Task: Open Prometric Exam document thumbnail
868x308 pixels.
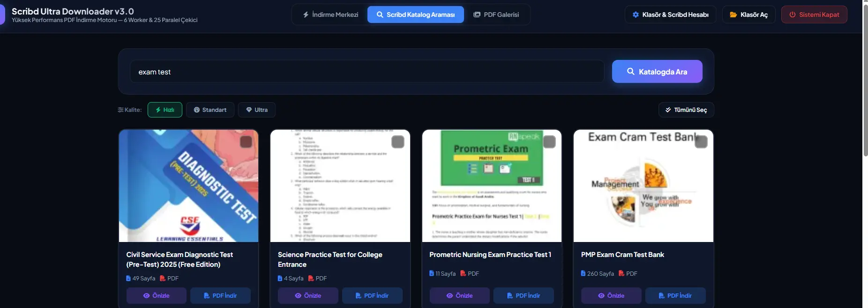Action: point(492,186)
